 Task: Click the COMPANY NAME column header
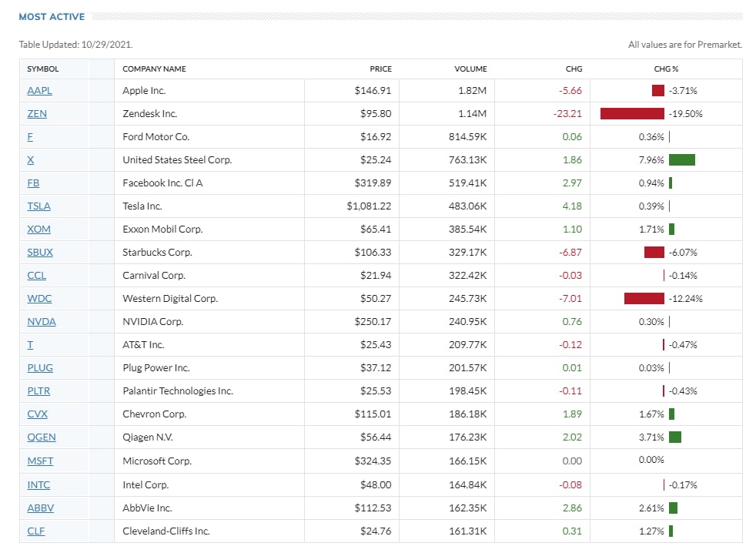click(x=154, y=69)
